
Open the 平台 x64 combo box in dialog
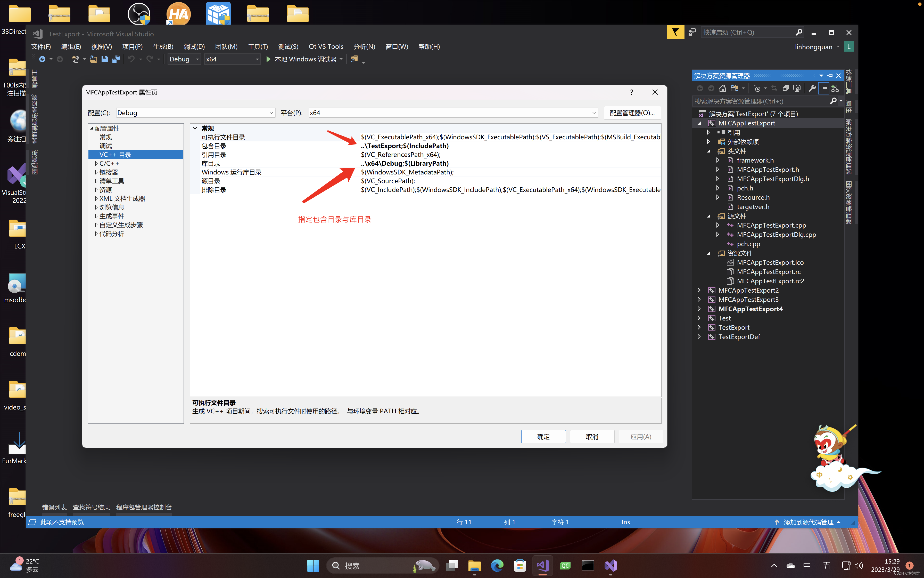pyautogui.click(x=453, y=113)
